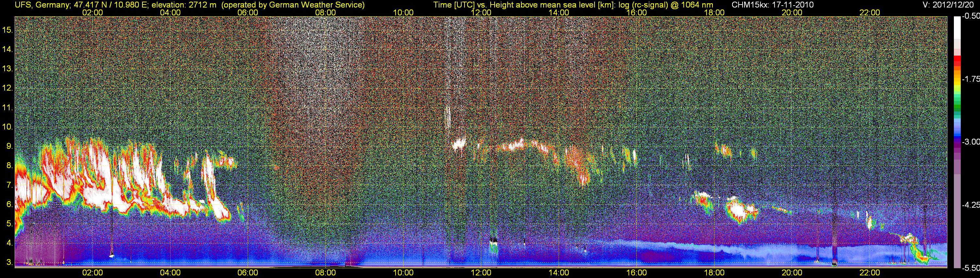Click the 14:00 label on top time axis

click(559, 12)
